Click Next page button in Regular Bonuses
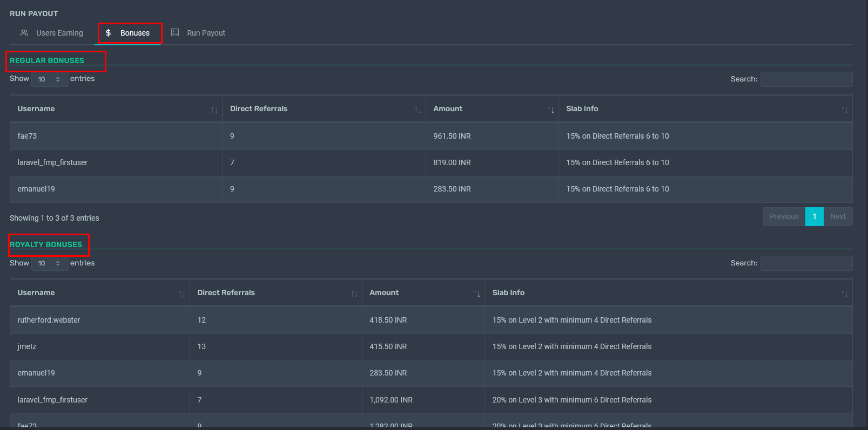Image resolution: width=868 pixels, height=430 pixels. [x=838, y=216]
